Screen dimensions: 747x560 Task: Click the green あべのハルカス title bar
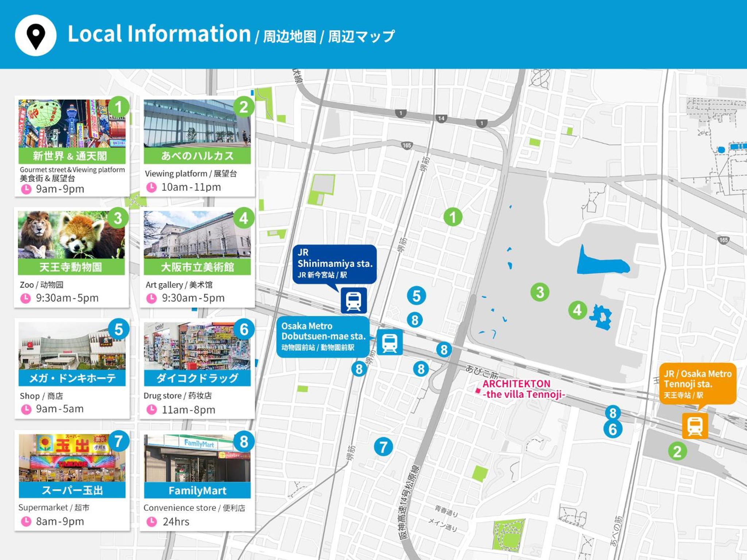[197, 156]
